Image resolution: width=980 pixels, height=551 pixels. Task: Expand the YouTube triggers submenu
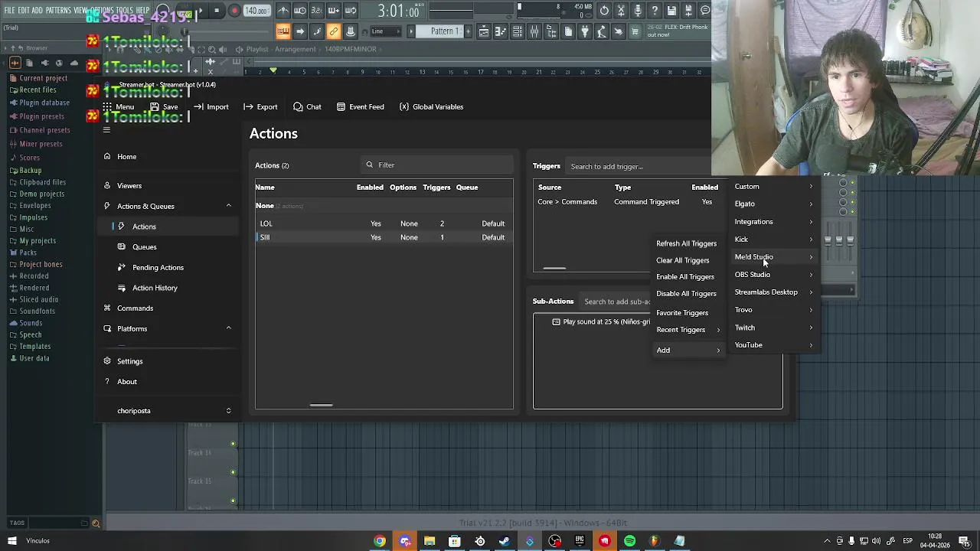[773, 345]
